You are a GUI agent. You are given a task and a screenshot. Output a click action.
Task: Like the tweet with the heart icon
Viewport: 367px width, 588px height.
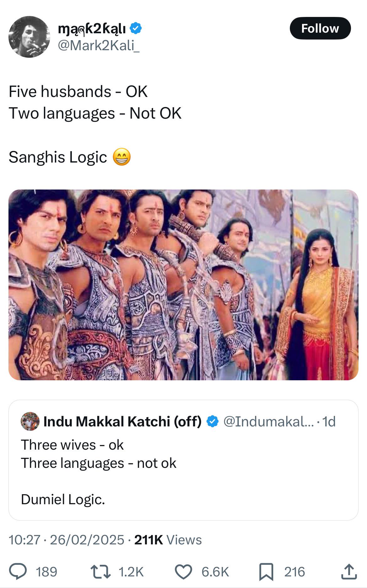[183, 571]
